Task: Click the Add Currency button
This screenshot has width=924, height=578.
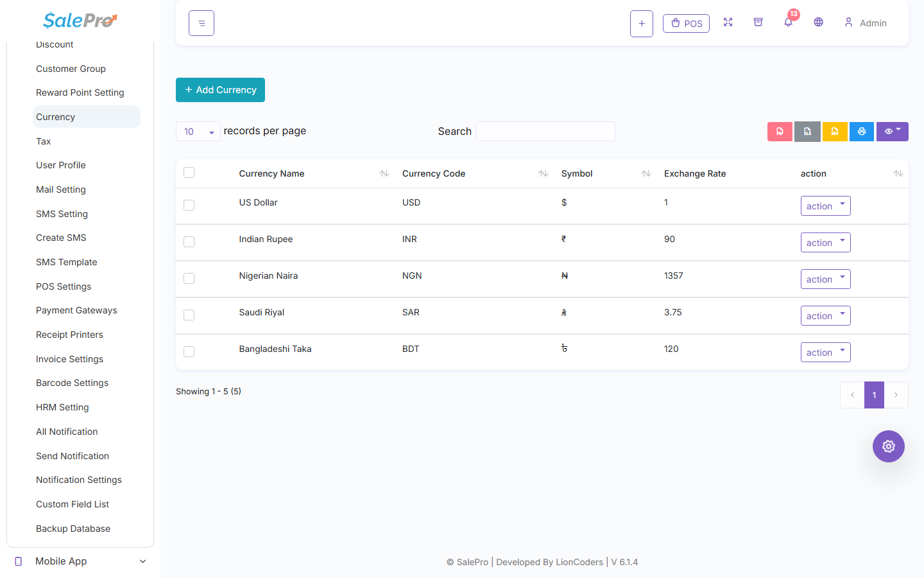Action: point(220,90)
